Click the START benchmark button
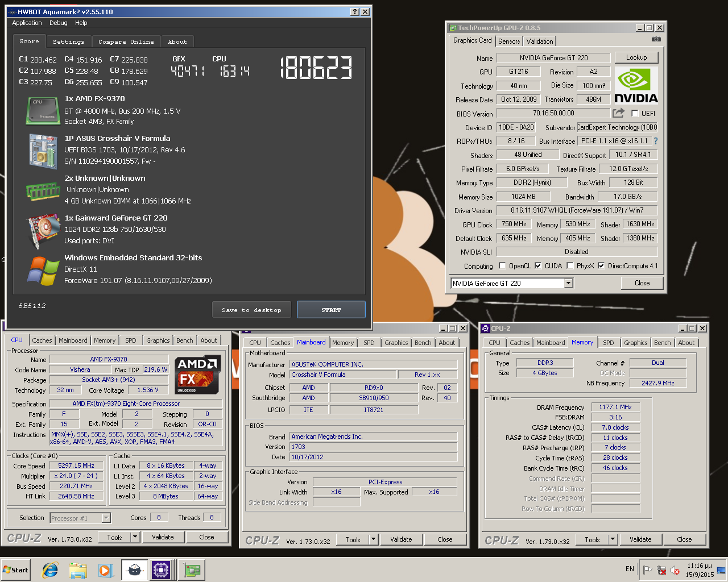Screen dimensions: 728x582 tap(331, 310)
